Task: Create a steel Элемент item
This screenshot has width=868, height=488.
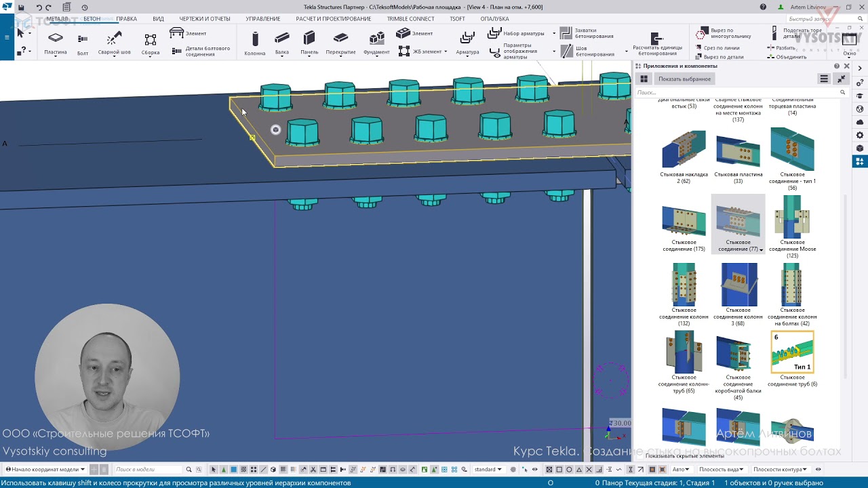Action: click(x=188, y=33)
